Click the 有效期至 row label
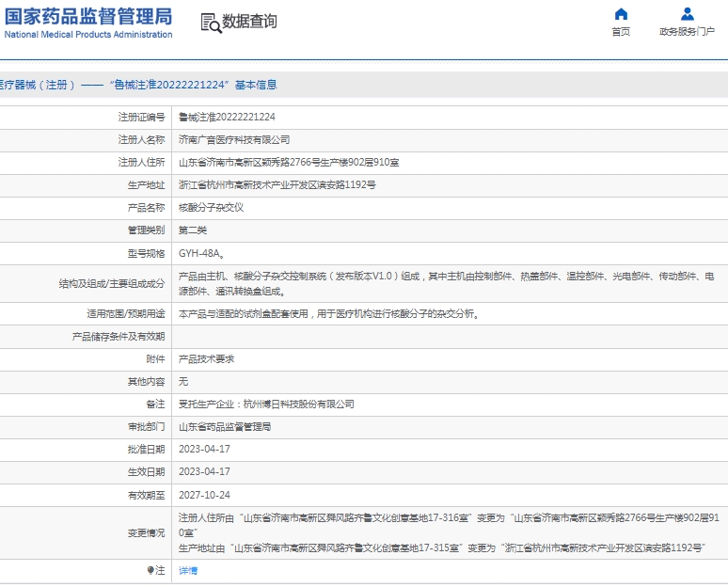The image size is (728, 587). coord(146,496)
